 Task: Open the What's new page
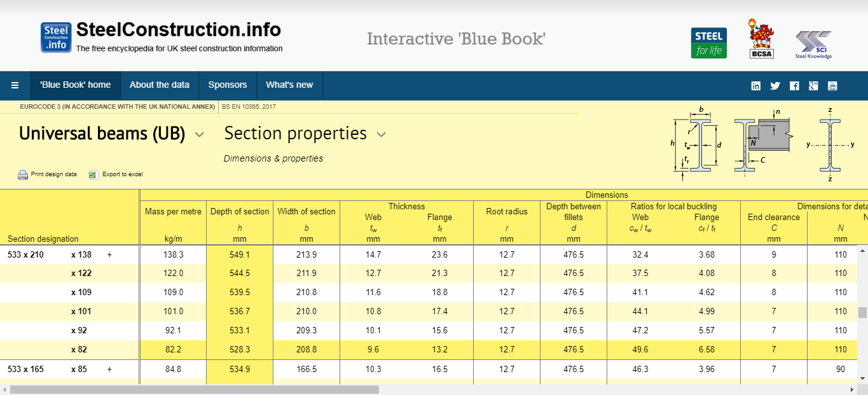point(289,85)
